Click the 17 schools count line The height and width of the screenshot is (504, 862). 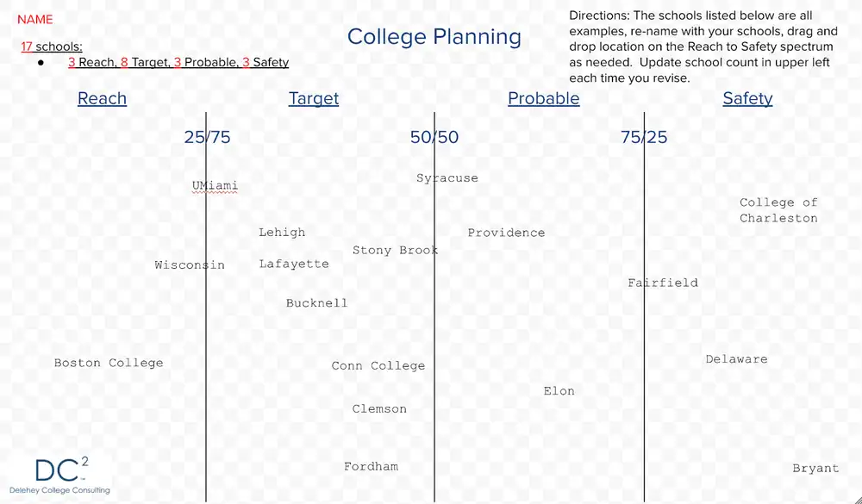click(x=52, y=47)
